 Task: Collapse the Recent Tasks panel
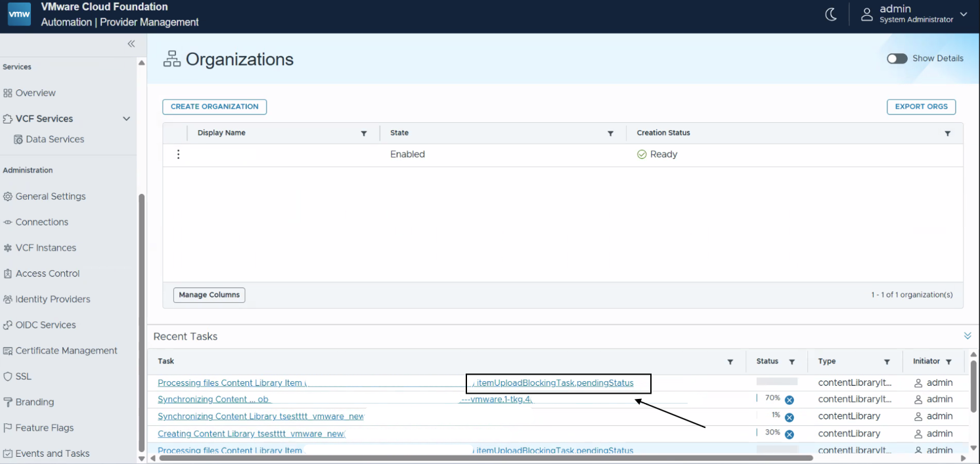coord(968,336)
